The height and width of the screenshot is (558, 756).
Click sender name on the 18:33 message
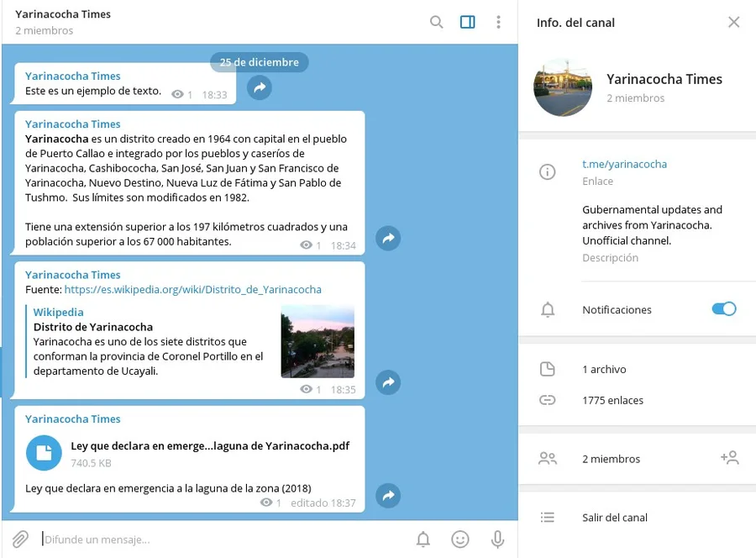(73, 76)
